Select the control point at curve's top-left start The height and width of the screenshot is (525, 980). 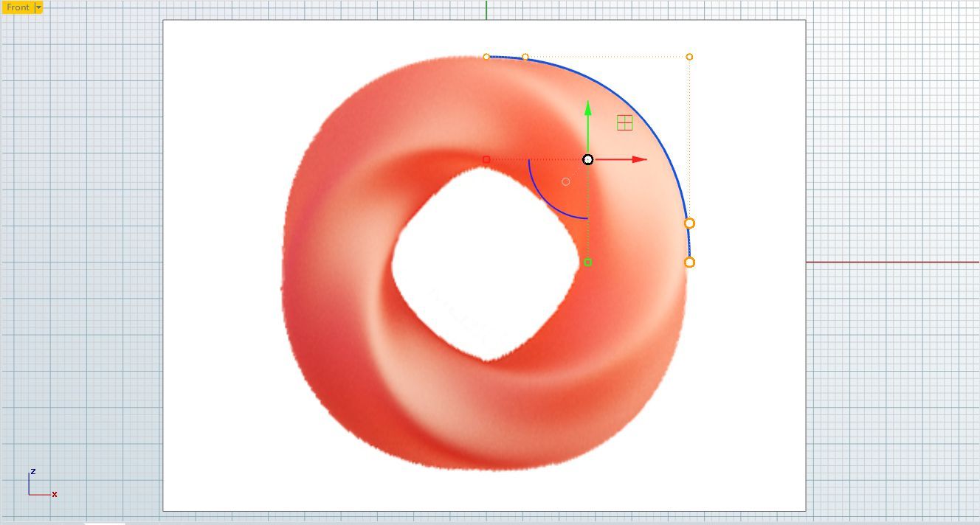click(486, 57)
